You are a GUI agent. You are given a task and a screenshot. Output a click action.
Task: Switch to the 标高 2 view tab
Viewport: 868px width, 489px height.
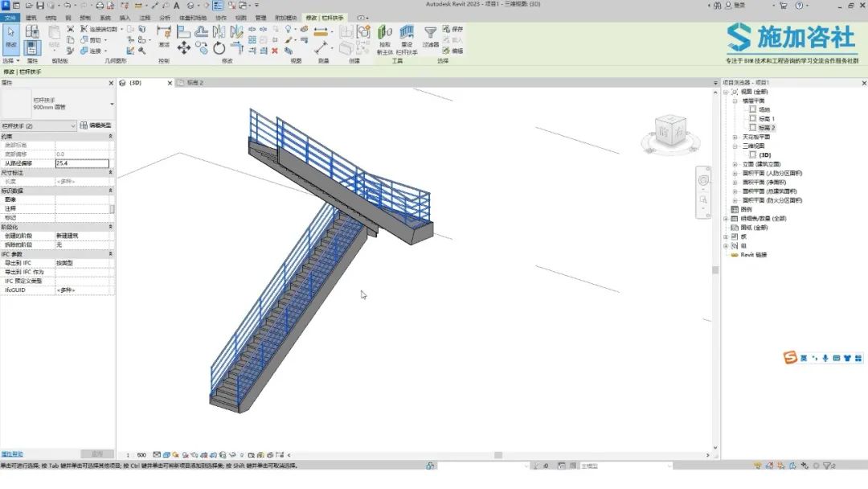pyautogui.click(x=194, y=83)
